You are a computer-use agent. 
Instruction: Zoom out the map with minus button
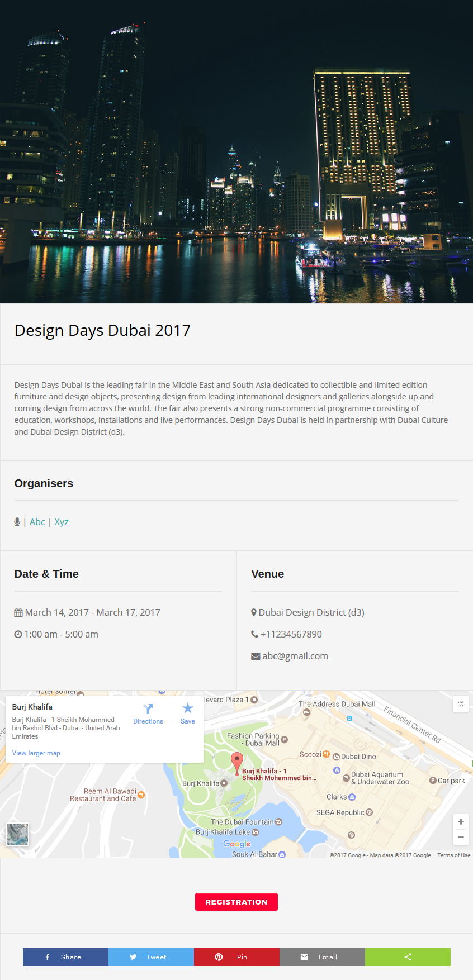click(461, 837)
